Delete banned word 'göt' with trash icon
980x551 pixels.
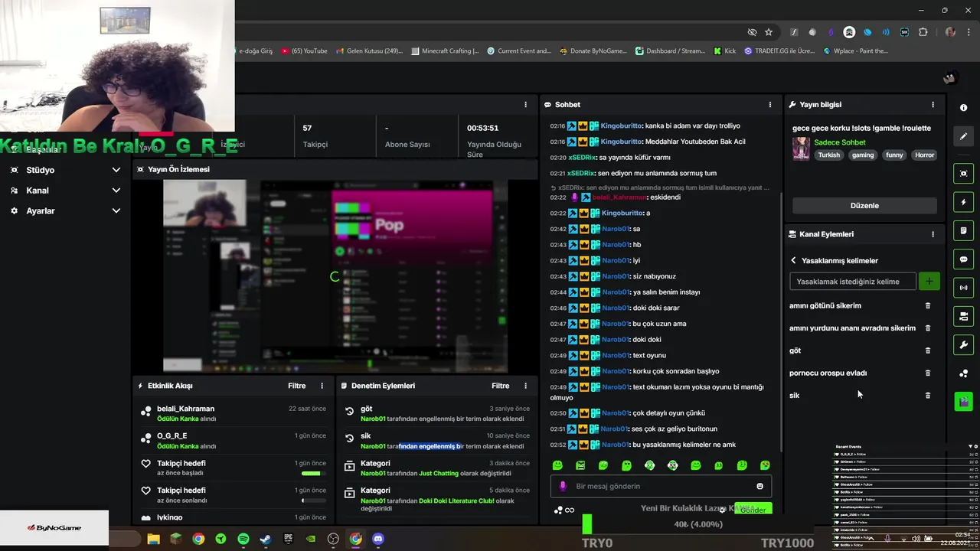pyautogui.click(x=928, y=350)
